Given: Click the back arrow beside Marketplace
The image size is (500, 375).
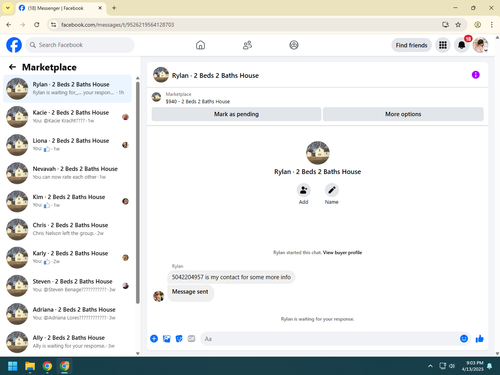Looking at the screenshot, I should (x=12, y=67).
